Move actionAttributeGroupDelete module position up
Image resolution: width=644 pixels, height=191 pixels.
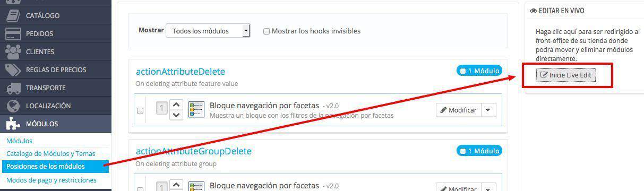click(177, 185)
